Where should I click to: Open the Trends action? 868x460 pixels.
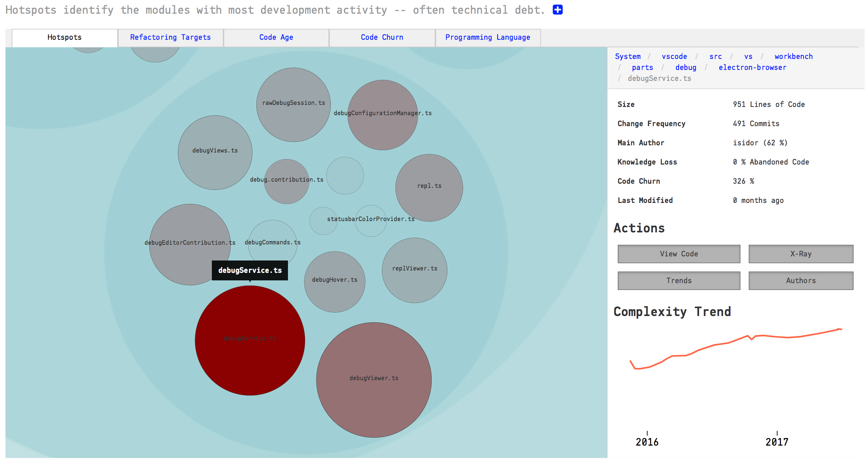point(679,281)
